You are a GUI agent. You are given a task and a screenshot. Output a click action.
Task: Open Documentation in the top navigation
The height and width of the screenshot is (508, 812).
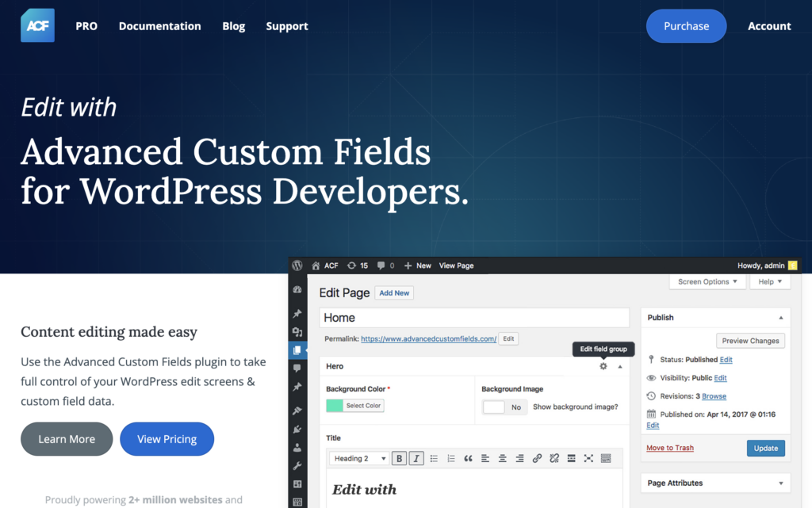(159, 26)
